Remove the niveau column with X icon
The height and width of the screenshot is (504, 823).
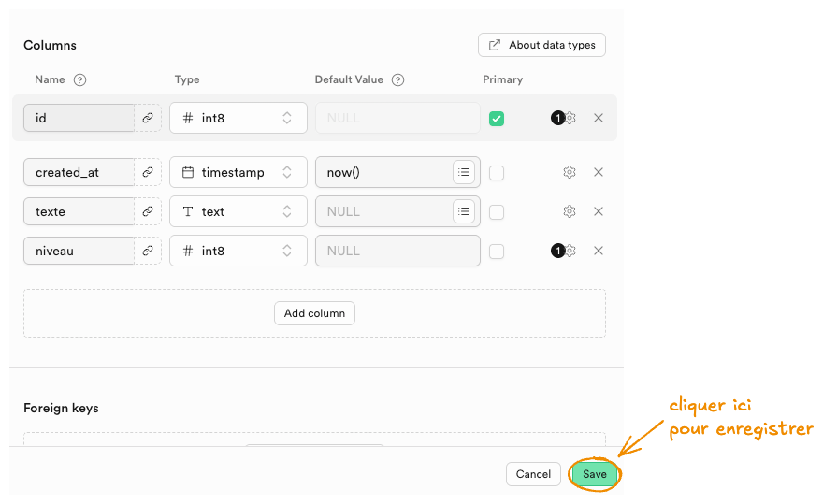click(x=599, y=251)
